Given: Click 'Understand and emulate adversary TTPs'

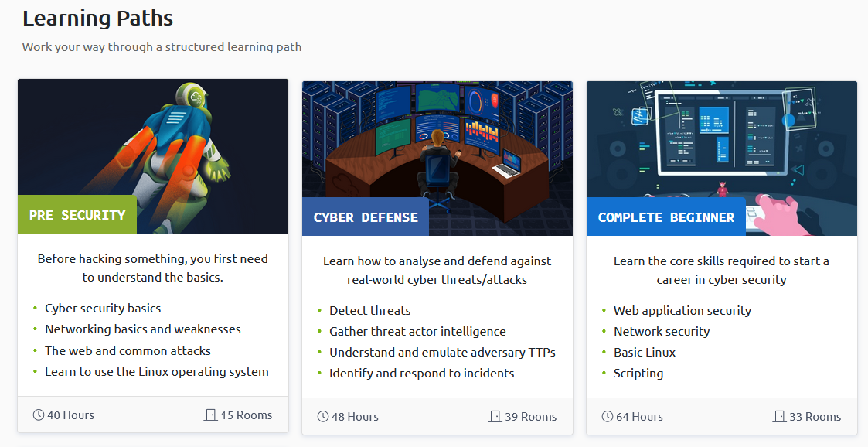Looking at the screenshot, I should coord(442,352).
